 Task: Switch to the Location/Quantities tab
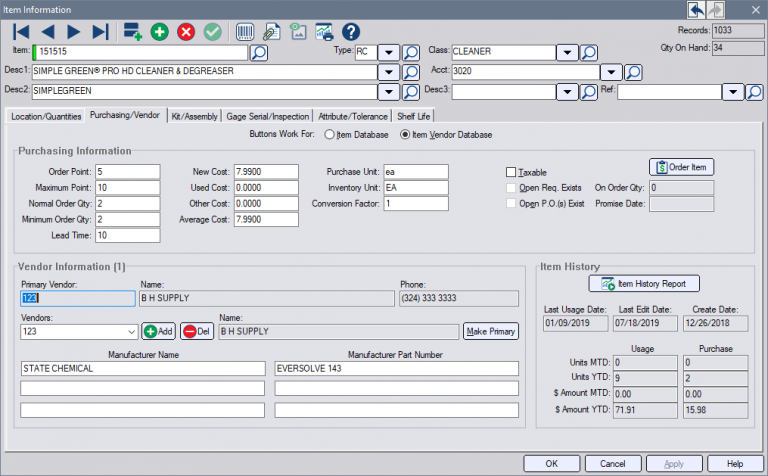(x=45, y=116)
